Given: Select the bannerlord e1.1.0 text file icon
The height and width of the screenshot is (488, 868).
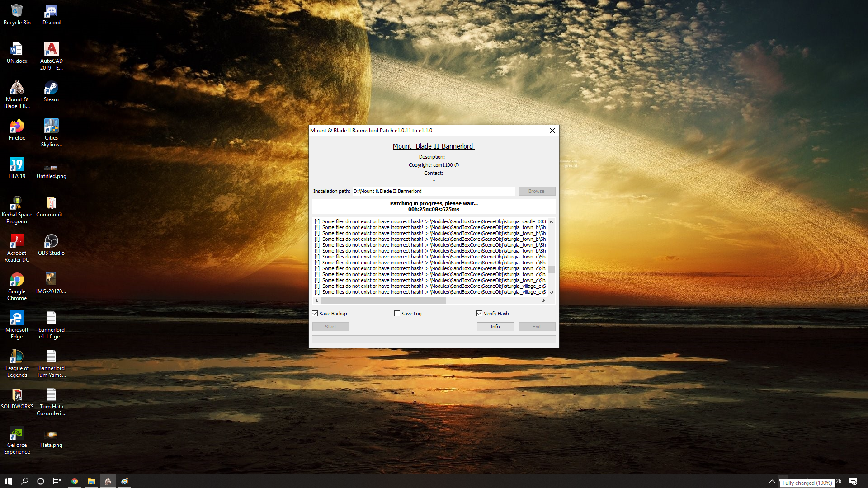Looking at the screenshot, I should tap(51, 325).
